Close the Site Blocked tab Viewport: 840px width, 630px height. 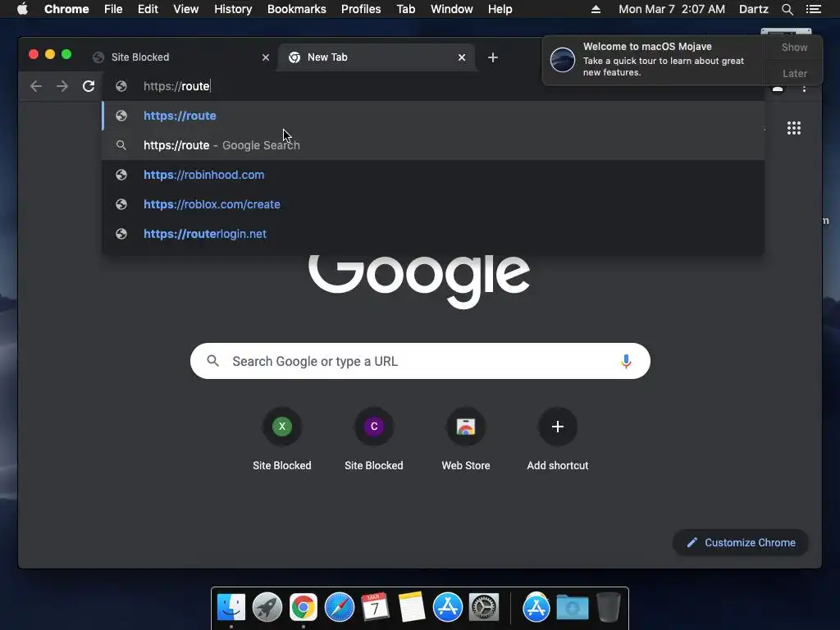click(265, 57)
